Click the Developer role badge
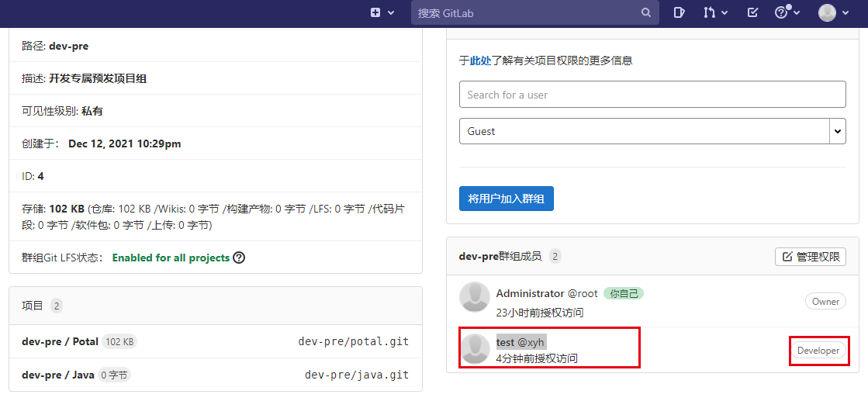This screenshot has height=415, width=868. tap(818, 351)
